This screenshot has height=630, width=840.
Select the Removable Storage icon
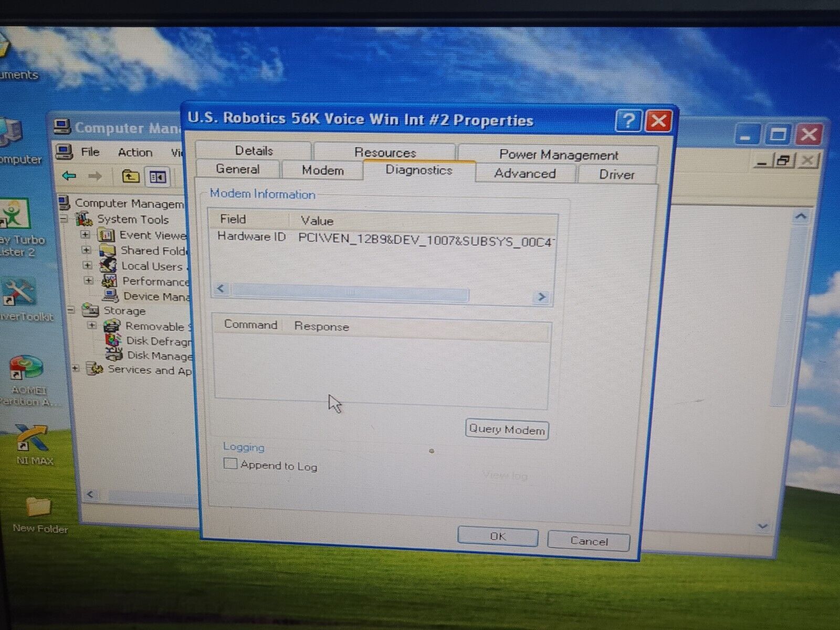(x=112, y=326)
